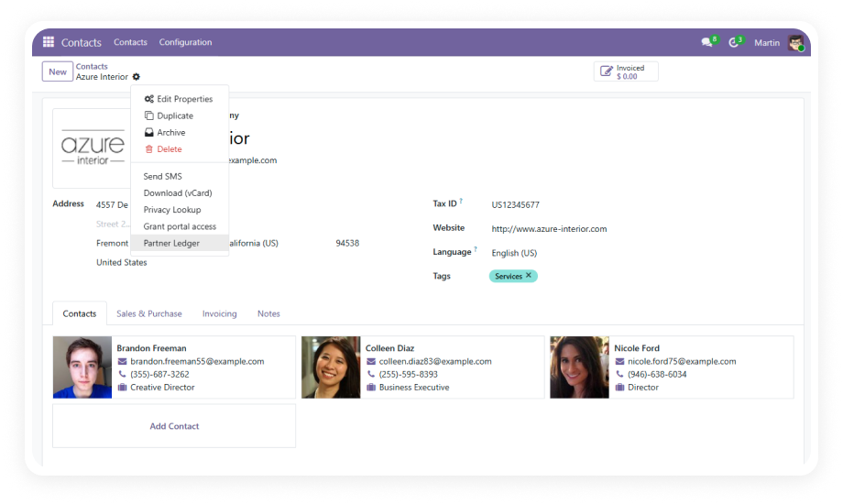
Task: Click the Add Contact button
Action: [x=174, y=426]
